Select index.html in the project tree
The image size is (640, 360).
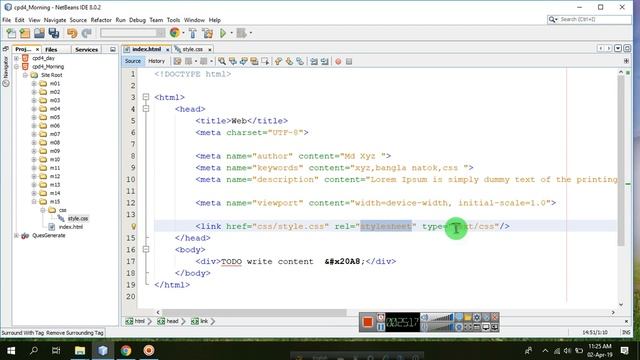tap(71, 227)
